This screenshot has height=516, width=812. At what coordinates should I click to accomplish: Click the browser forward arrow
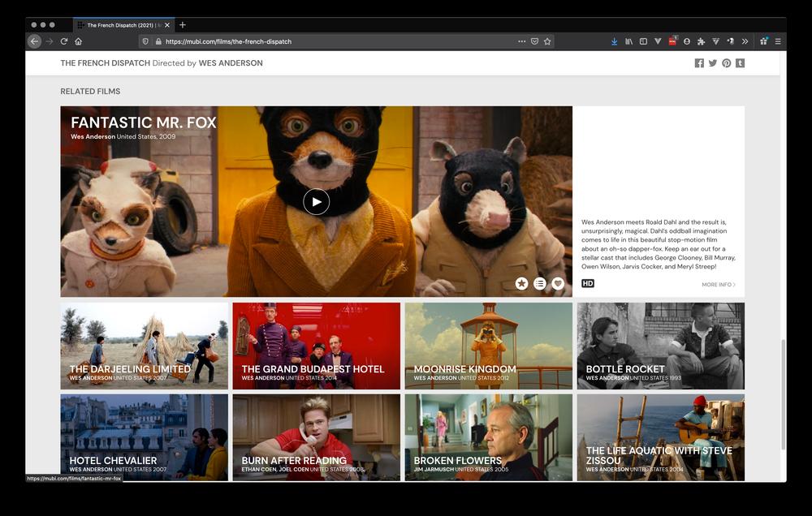pyautogui.click(x=50, y=41)
